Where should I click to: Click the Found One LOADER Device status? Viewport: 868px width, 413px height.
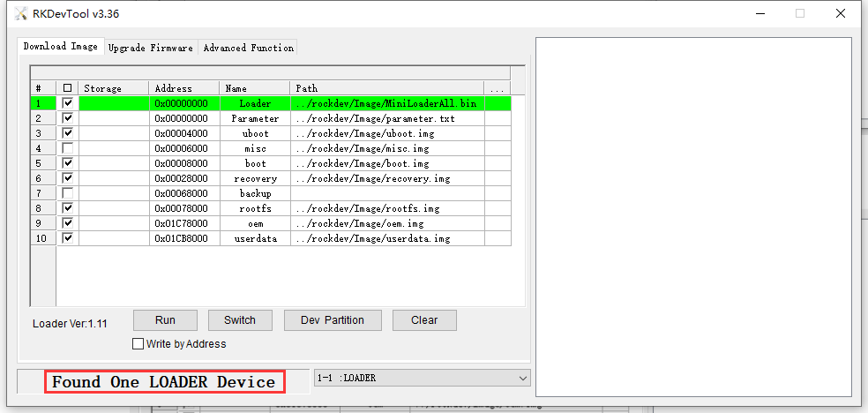164,381
